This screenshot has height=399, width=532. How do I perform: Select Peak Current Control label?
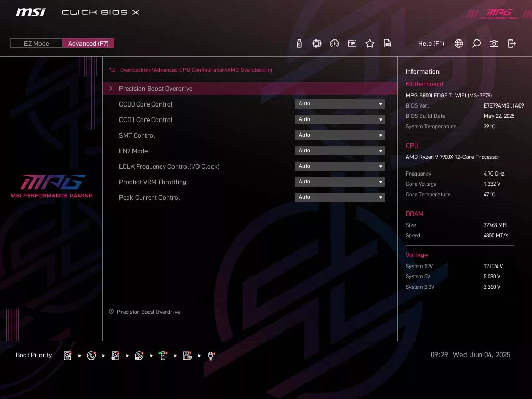149,198
